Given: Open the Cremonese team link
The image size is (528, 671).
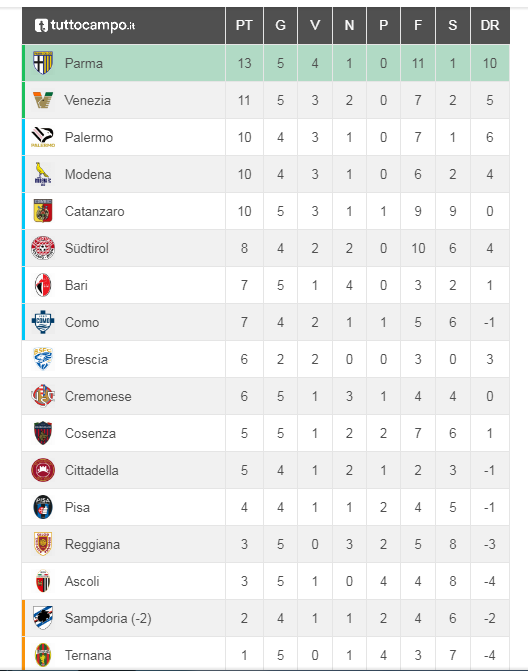Looking at the screenshot, I should coord(98,396).
